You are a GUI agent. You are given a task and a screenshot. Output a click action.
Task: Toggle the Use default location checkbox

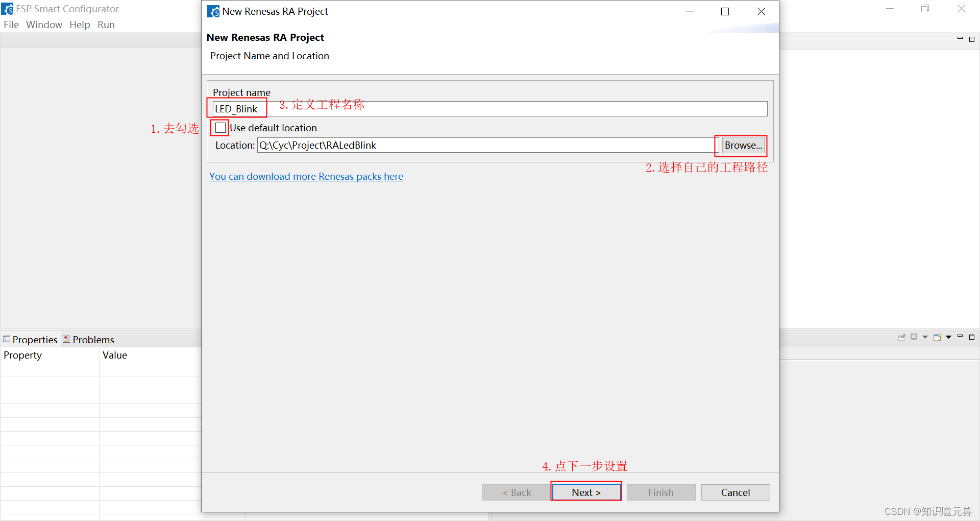pos(220,128)
